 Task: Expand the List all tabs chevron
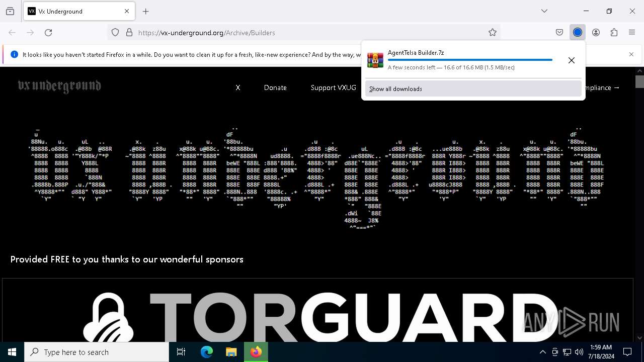point(544,11)
